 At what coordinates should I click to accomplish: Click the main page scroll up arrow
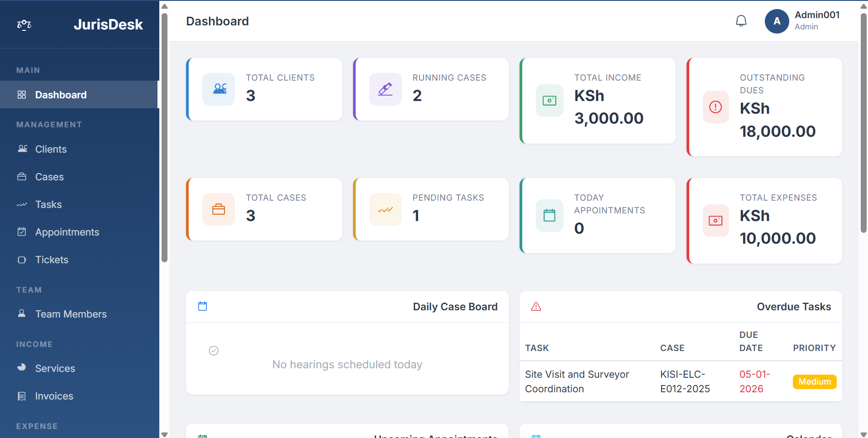click(x=863, y=6)
